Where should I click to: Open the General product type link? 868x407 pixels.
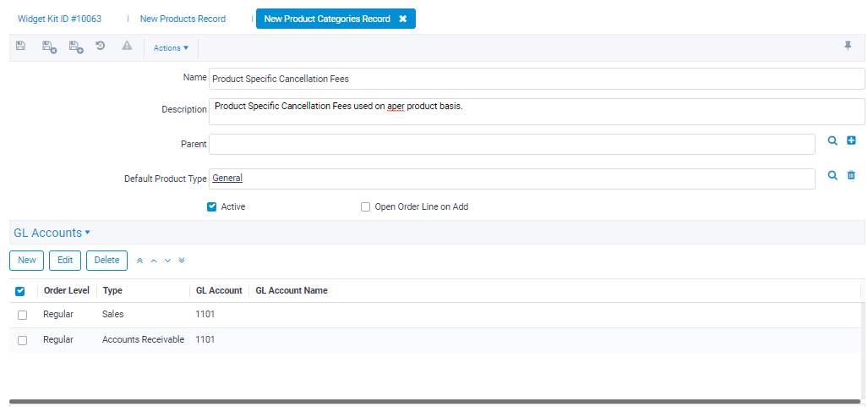(227, 178)
